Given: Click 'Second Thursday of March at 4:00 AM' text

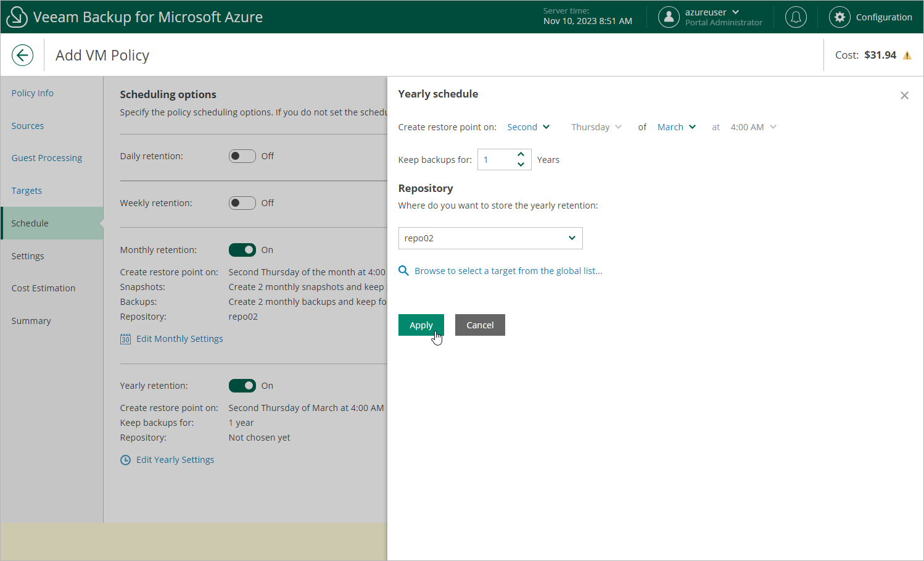Looking at the screenshot, I should [306, 408].
